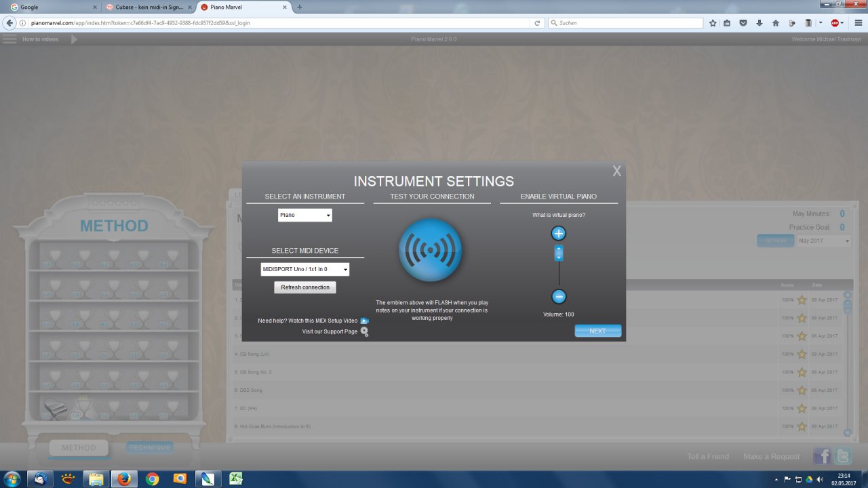This screenshot has width=868, height=488.
Task: Bookmark this page with the star icon
Action: click(713, 23)
